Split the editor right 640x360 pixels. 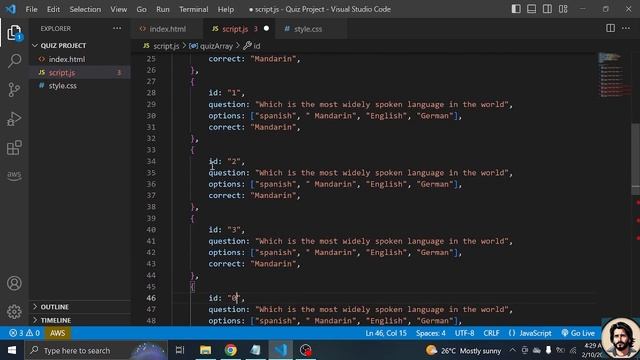(x=610, y=28)
